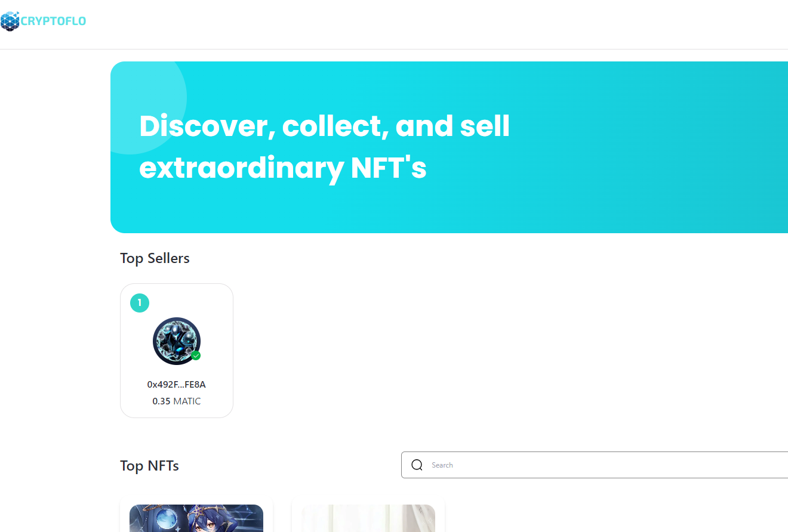Click the green verified checkmark badge

[x=196, y=355]
